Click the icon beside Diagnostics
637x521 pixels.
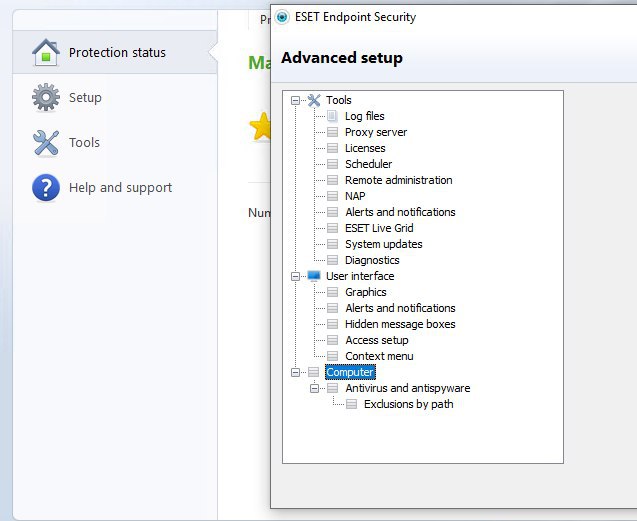(332, 260)
